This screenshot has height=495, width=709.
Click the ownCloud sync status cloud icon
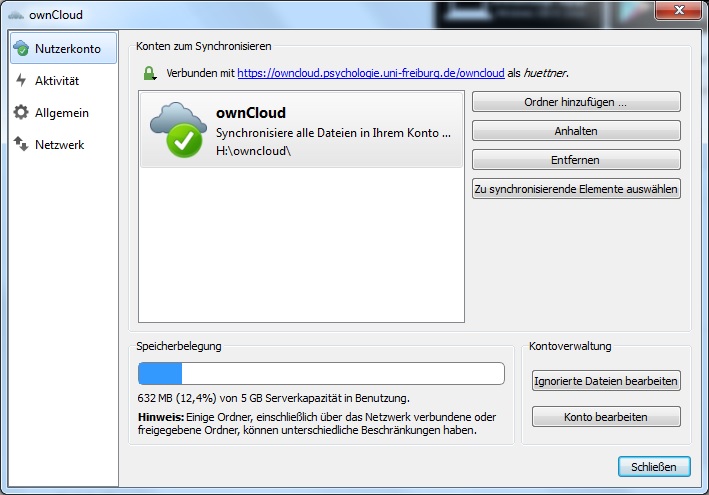[178, 130]
